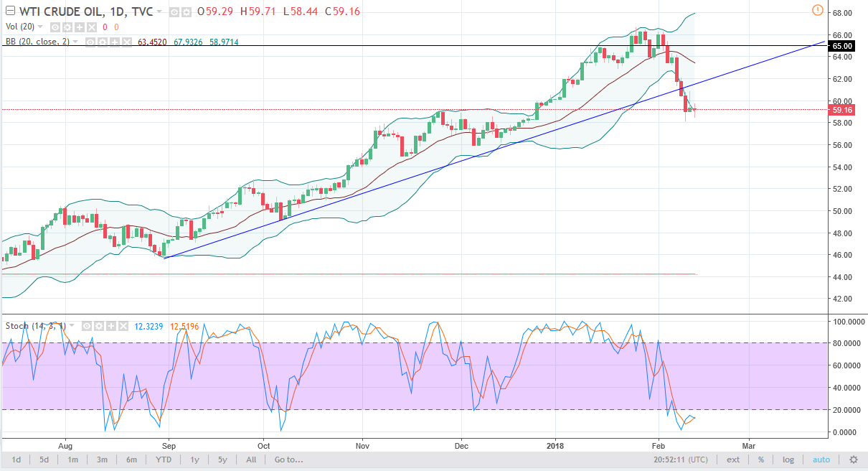Click the 68.00 label on price axis
Image resolution: width=868 pixels, height=471 pixels.
[x=841, y=13]
